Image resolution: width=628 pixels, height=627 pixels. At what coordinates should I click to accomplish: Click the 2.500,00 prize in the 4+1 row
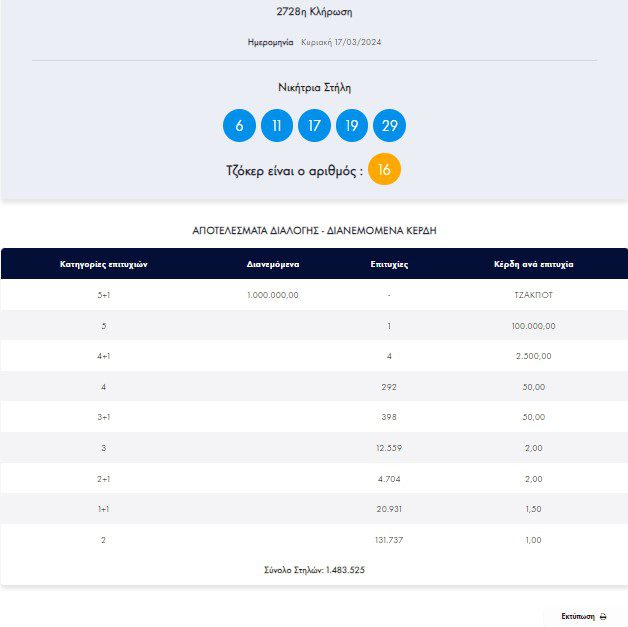point(533,356)
